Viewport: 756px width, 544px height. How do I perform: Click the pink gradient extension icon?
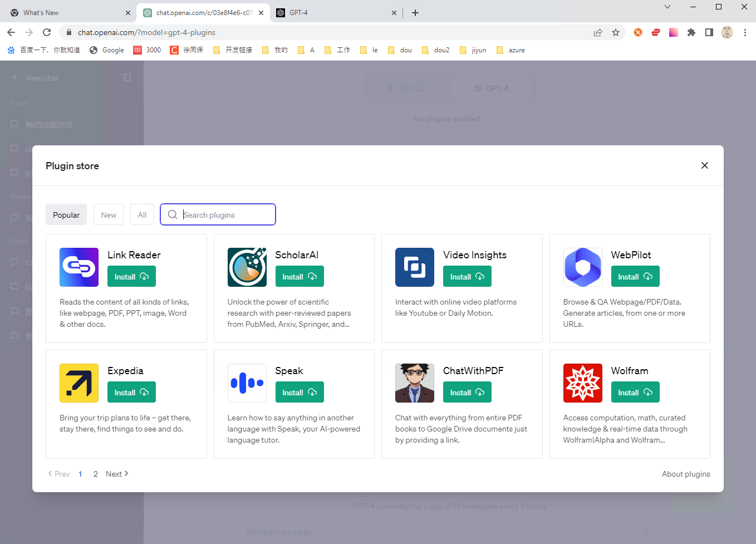coord(674,32)
